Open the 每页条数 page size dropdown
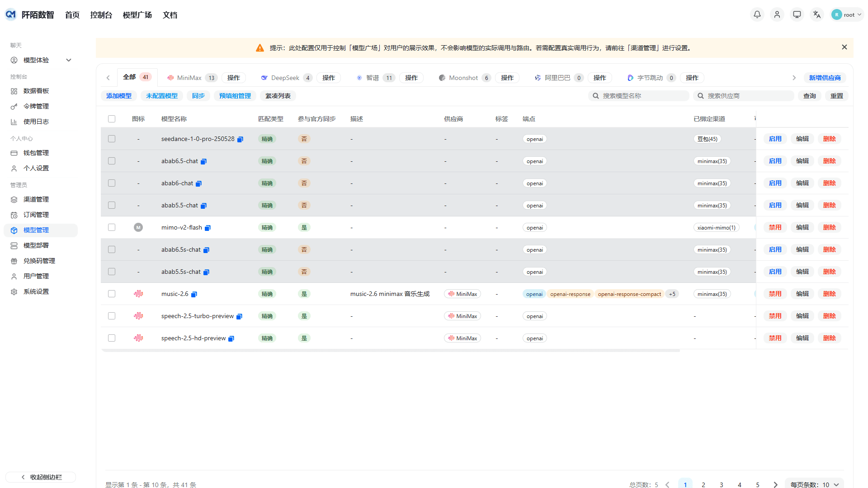868x488 pixels. click(x=815, y=484)
